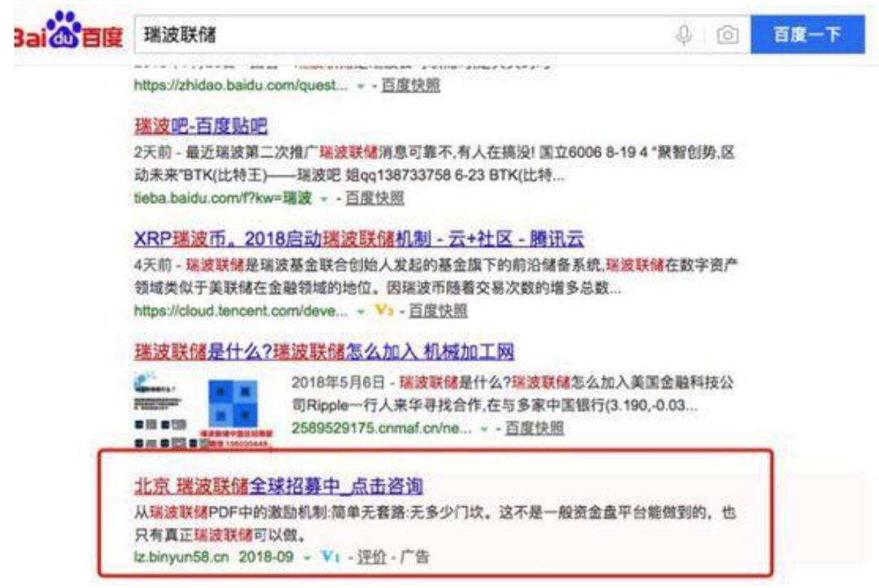Click the Baidu logo

pyautogui.click(x=68, y=31)
